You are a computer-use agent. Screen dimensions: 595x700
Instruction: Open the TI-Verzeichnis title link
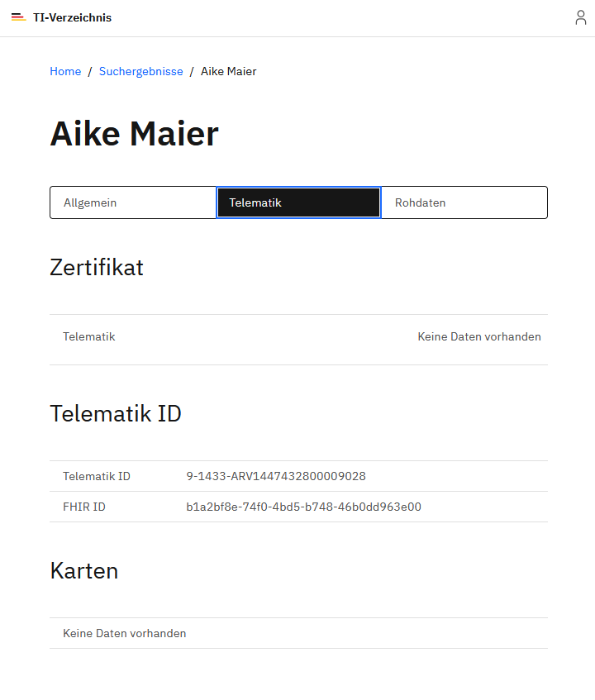pyautogui.click(x=73, y=17)
